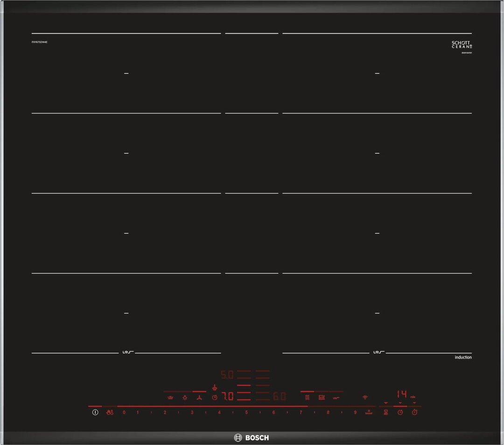Tap the FlexInduction stacked-lines zone icon
The width and height of the screenshot is (504, 445).
[x=307, y=398]
